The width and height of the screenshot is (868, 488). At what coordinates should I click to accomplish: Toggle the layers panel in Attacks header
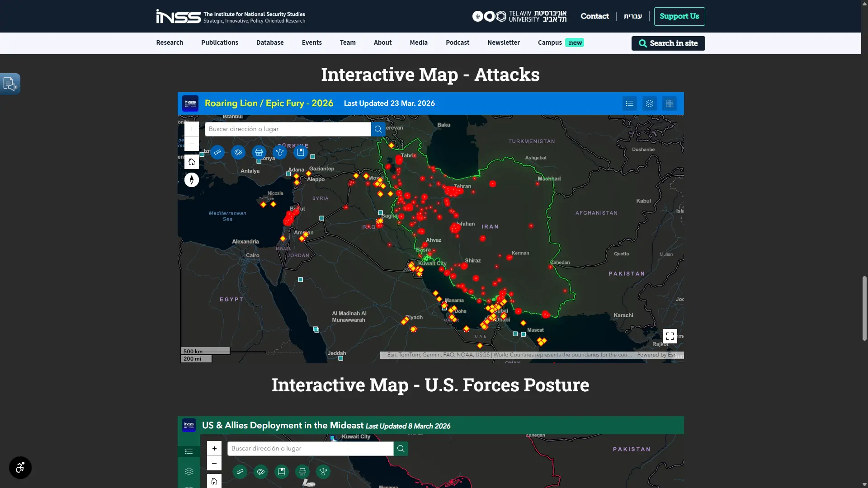pyautogui.click(x=650, y=103)
